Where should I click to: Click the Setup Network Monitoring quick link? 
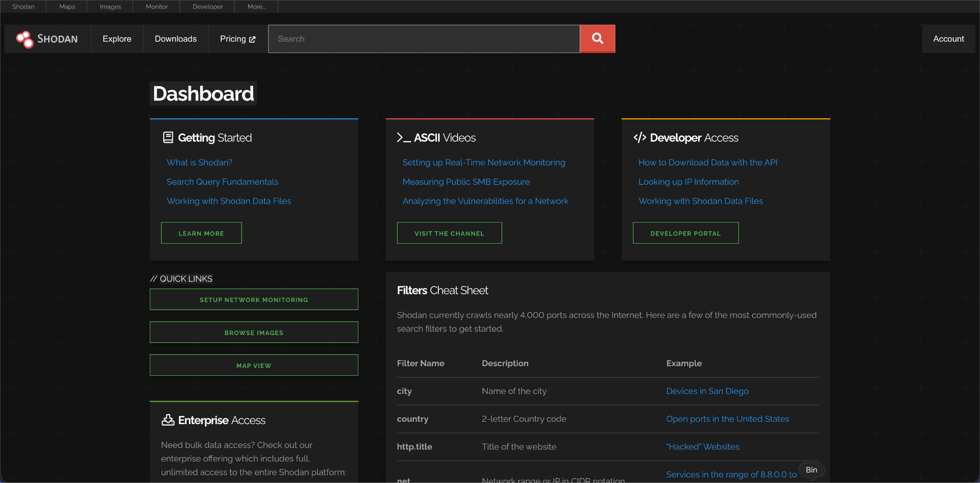point(254,300)
